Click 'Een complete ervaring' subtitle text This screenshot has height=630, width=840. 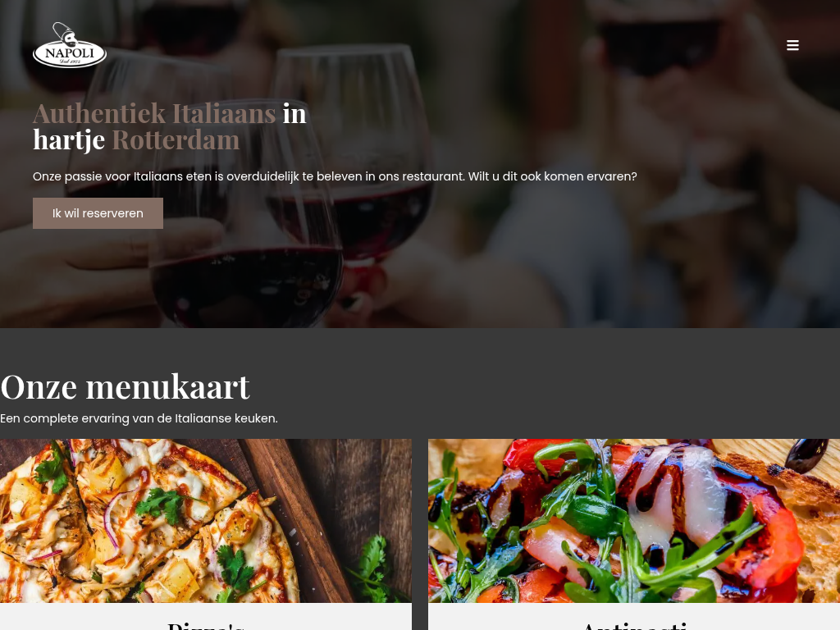139,418
